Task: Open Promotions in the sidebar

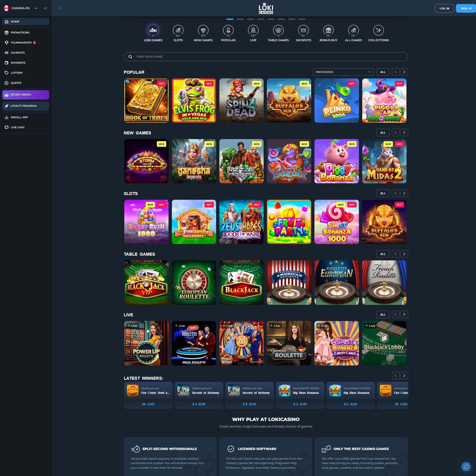Action: (26, 33)
